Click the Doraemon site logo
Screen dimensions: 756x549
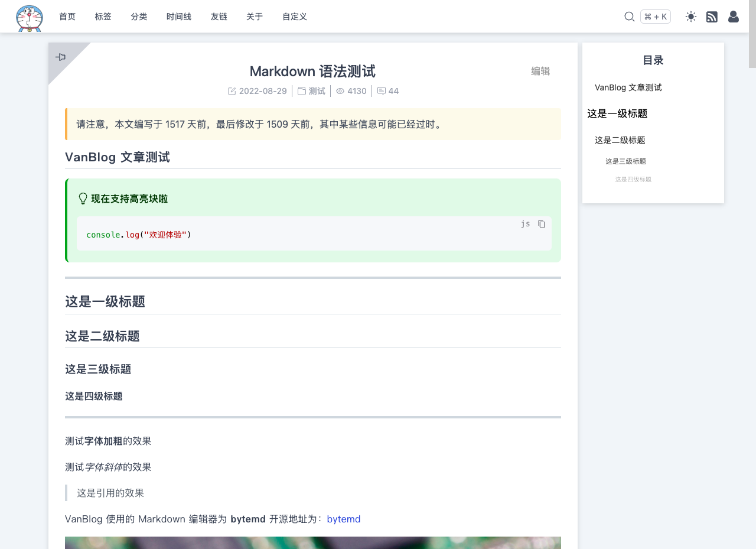[x=30, y=18]
